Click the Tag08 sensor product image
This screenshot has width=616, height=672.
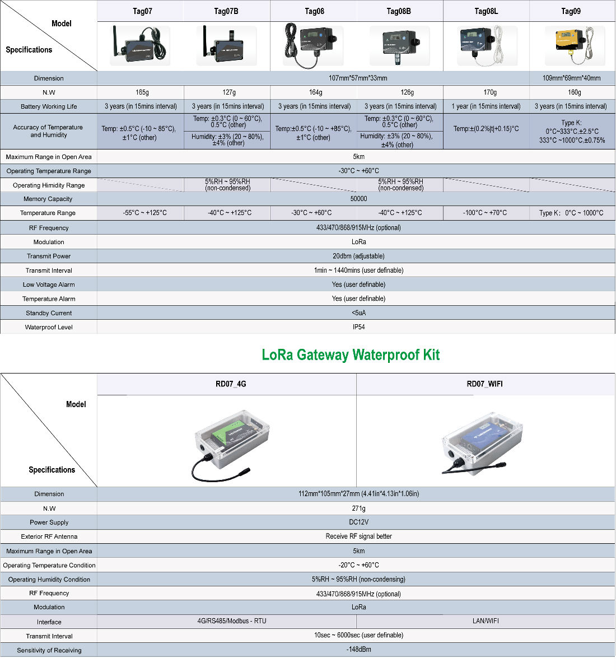click(312, 45)
